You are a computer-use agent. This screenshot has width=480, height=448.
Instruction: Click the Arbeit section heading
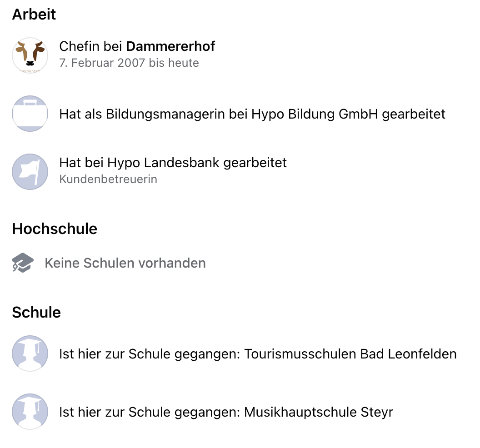point(34,14)
